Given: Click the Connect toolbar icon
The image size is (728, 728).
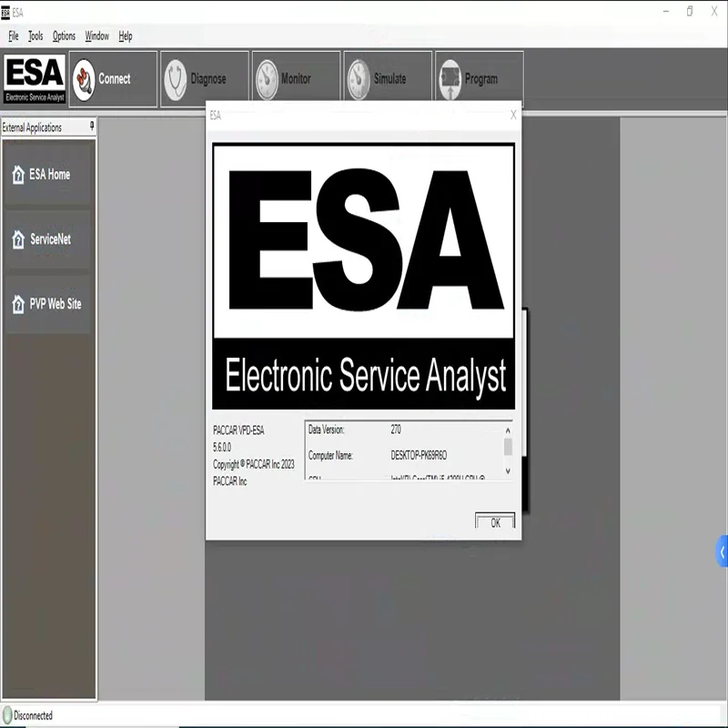Looking at the screenshot, I should coord(84,79).
